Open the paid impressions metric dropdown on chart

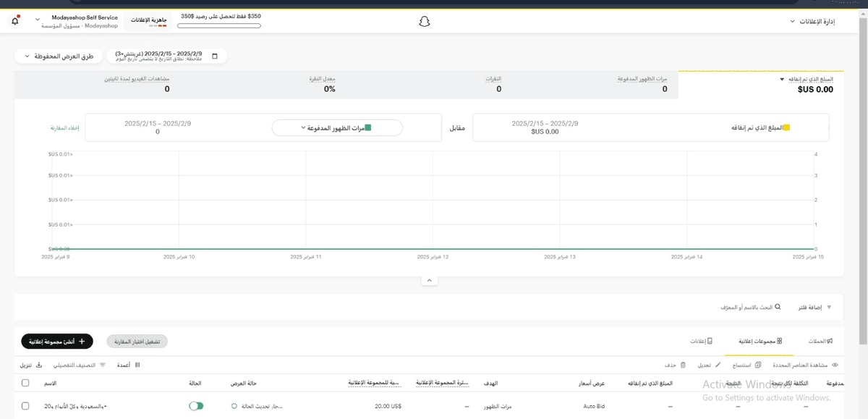[x=337, y=127]
